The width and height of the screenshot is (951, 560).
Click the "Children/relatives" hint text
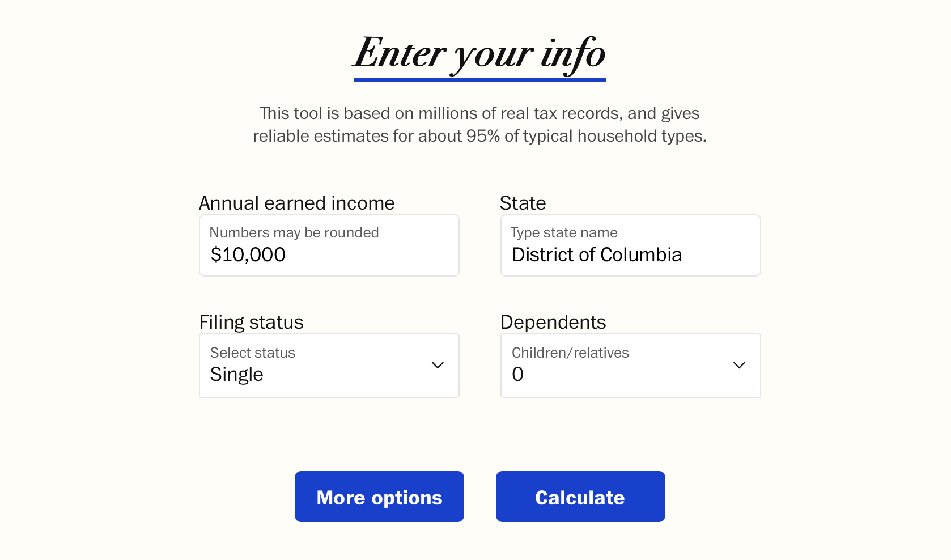tap(570, 353)
